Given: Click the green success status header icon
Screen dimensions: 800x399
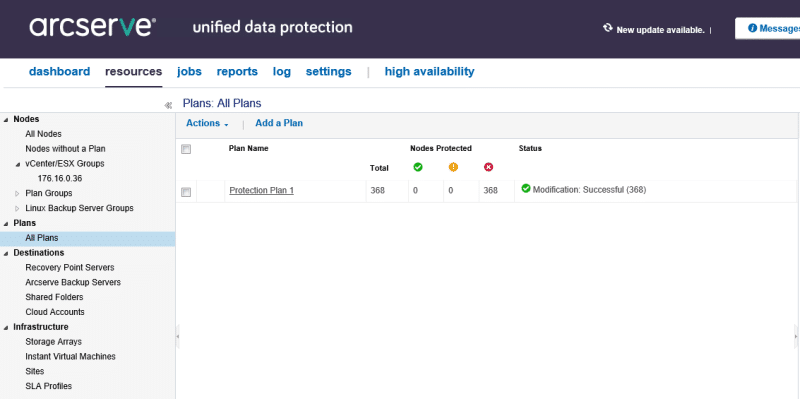Looking at the screenshot, I should tap(418, 167).
